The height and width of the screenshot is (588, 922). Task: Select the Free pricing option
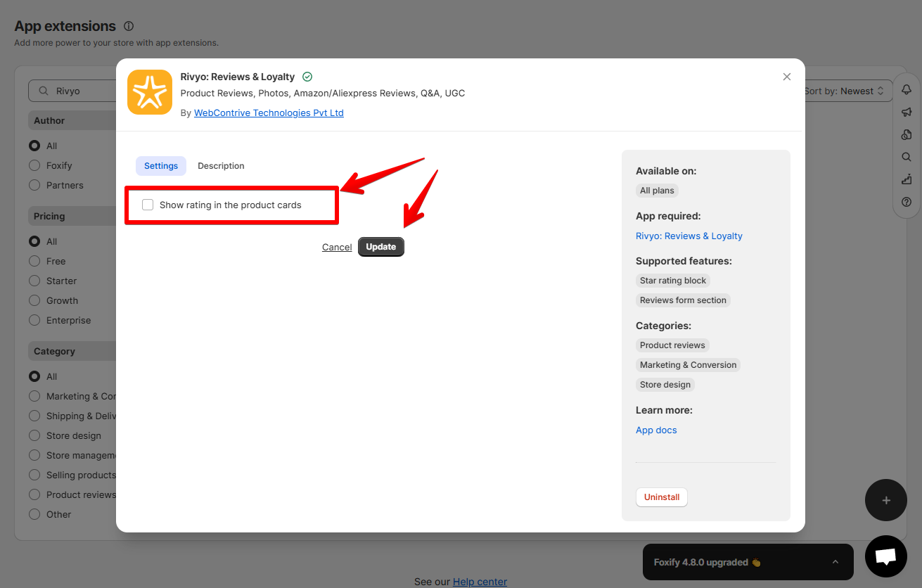pyautogui.click(x=34, y=261)
